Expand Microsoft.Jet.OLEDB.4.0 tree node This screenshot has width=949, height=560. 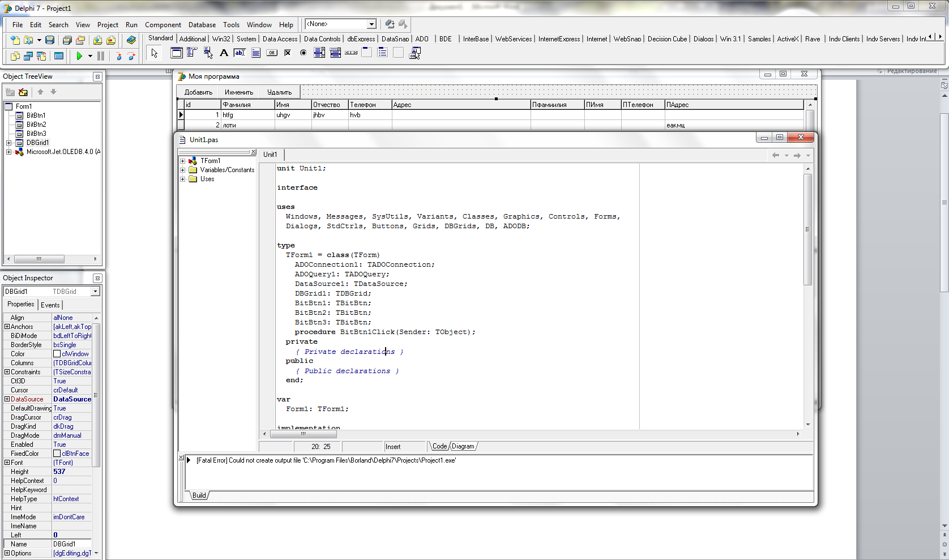point(8,152)
